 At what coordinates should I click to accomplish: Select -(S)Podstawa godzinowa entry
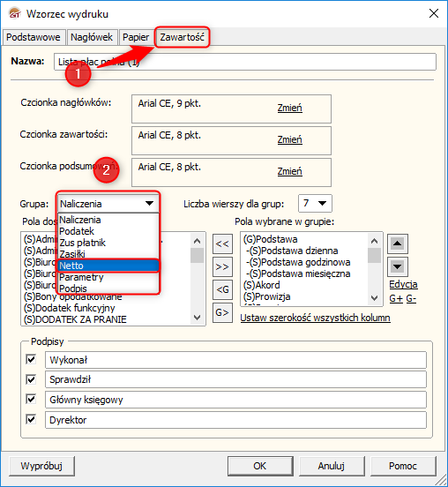click(x=298, y=262)
